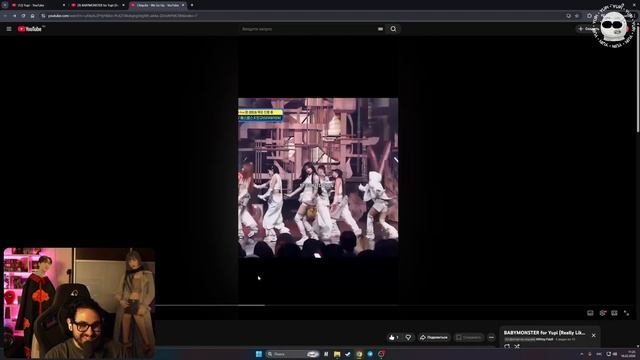640x360 pixels.
Task: Open player settings gear icon
Action: point(602,313)
